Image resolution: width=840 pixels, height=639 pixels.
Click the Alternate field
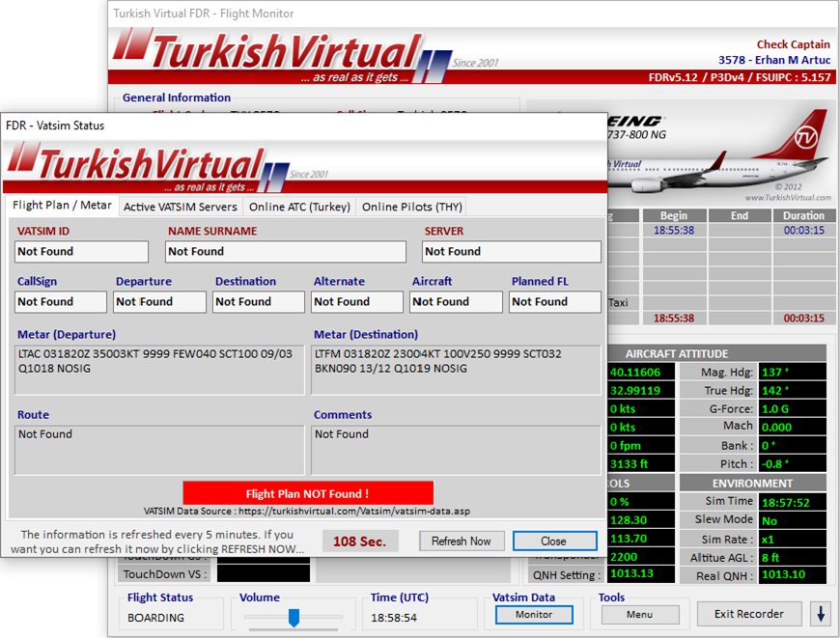click(x=357, y=301)
